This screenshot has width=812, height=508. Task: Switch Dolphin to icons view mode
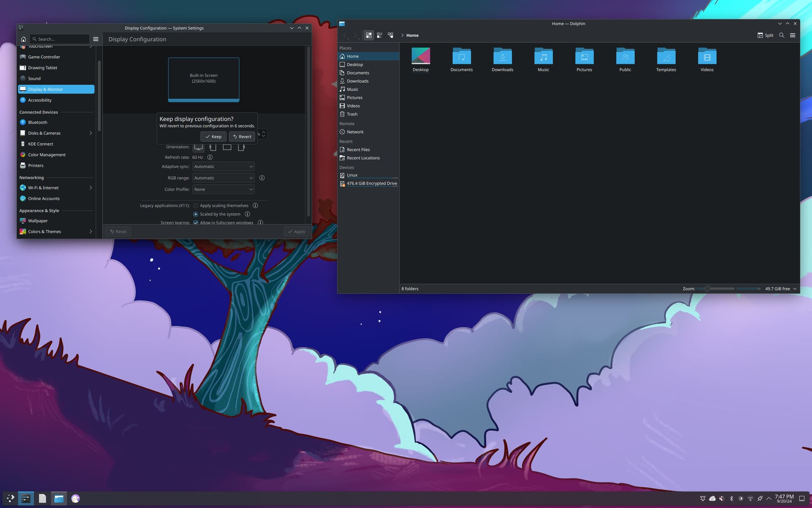(x=369, y=35)
